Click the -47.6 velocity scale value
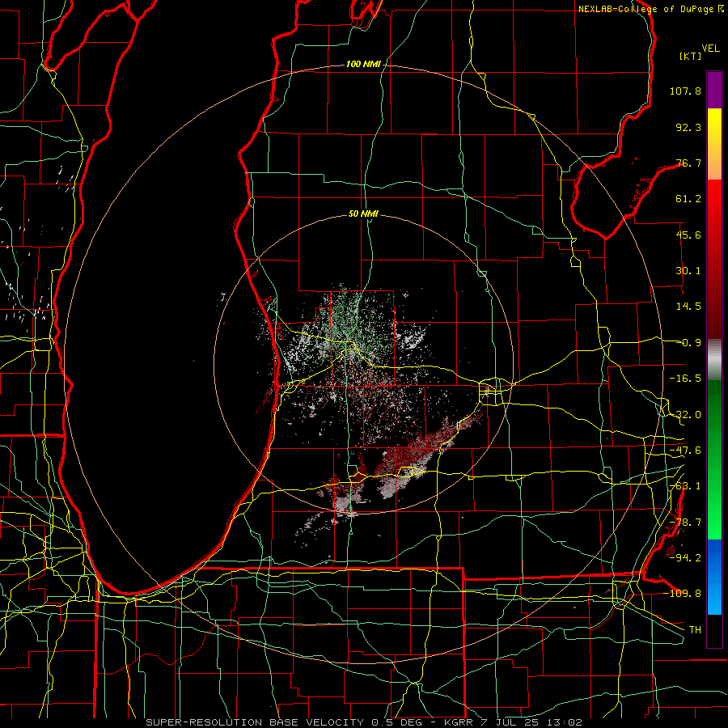The height and width of the screenshot is (728, 728). pyautogui.click(x=685, y=451)
